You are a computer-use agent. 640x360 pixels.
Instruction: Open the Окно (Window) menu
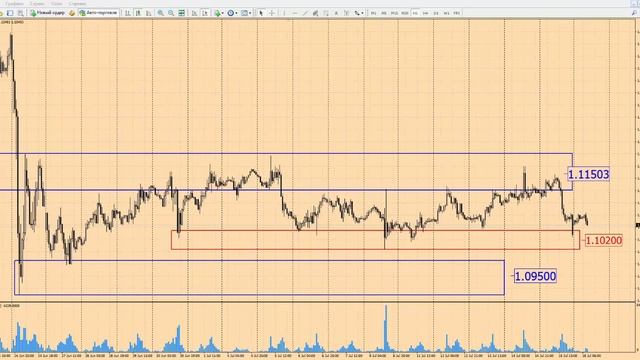(x=57, y=4)
